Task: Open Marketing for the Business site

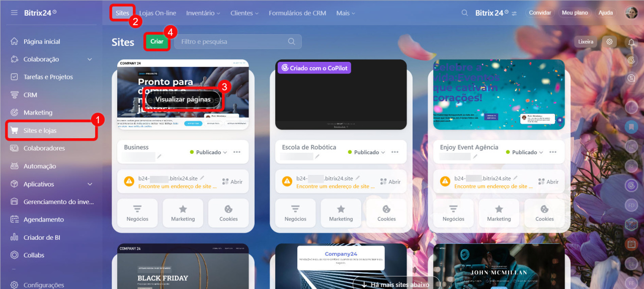Action: click(x=183, y=213)
